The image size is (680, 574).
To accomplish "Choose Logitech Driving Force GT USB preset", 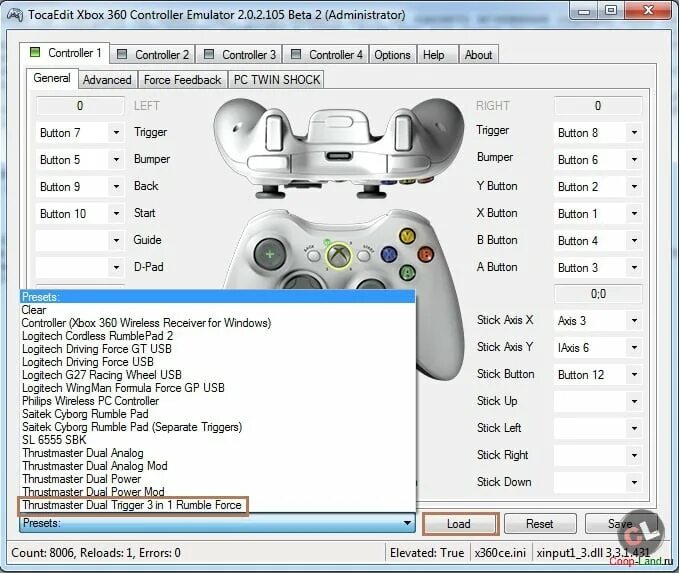I will (x=217, y=349).
